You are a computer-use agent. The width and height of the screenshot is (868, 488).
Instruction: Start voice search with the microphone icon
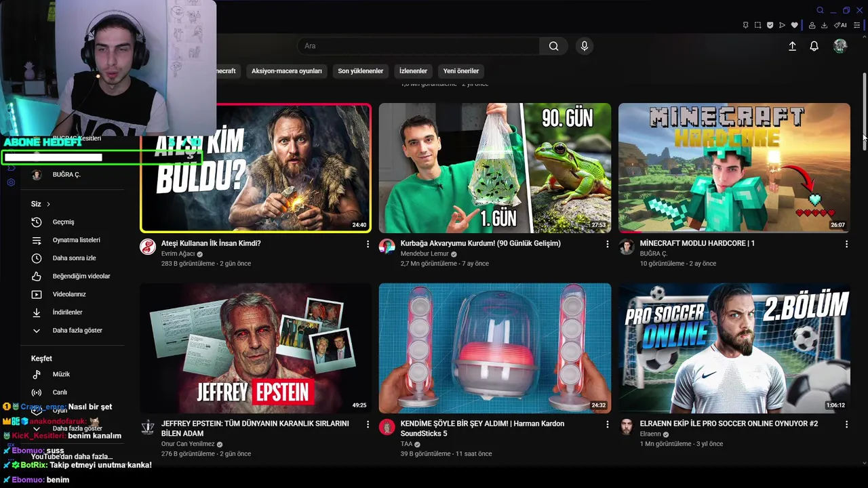coord(585,46)
